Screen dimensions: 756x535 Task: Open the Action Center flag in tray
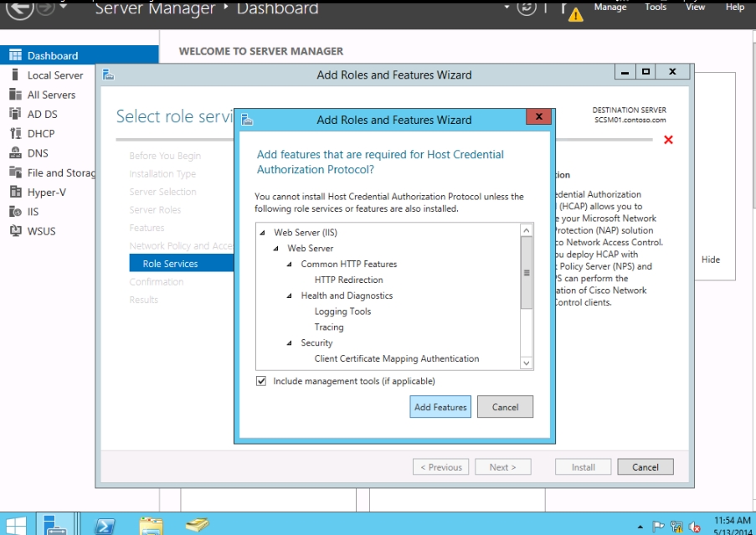coord(658,527)
